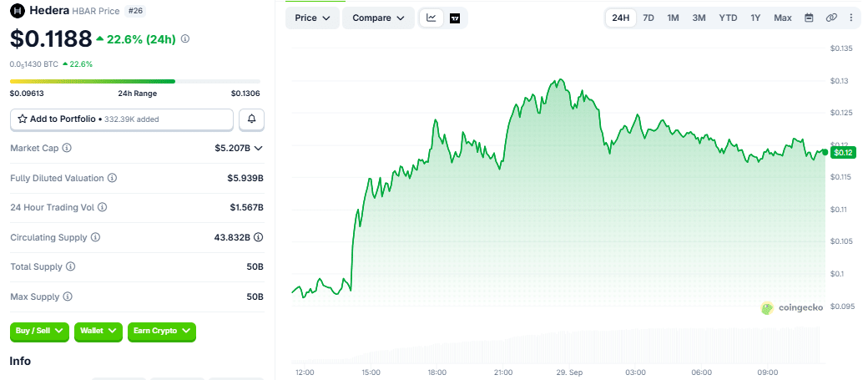Click the $5.939B valuation value
The image size is (868, 380).
coord(247,179)
